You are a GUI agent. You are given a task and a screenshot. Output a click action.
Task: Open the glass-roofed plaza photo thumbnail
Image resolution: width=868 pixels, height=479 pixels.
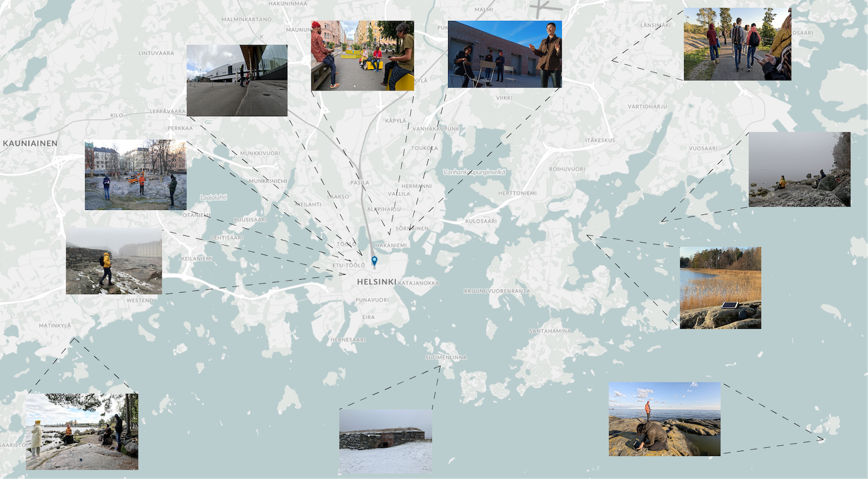pos(237,80)
